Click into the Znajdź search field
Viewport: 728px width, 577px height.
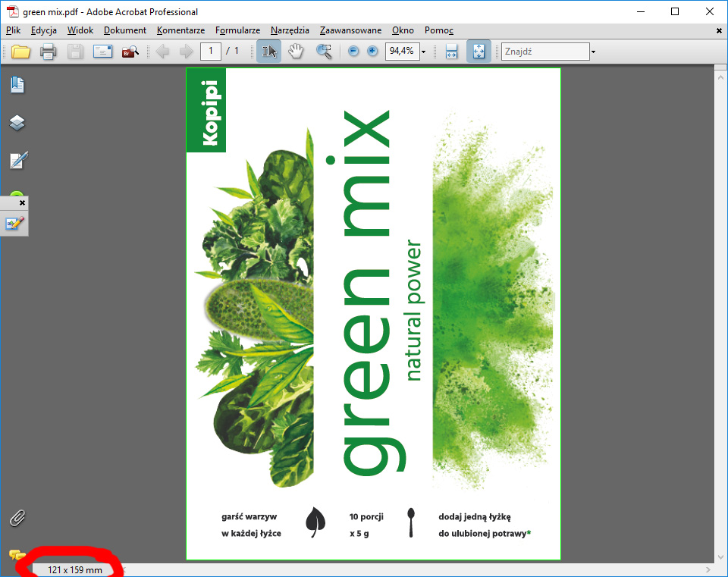point(545,52)
